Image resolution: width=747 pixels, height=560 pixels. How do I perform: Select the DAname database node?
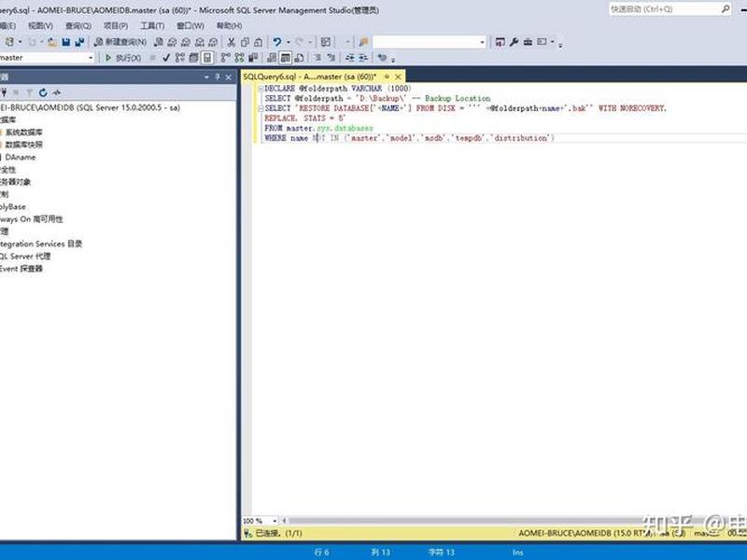click(21, 157)
